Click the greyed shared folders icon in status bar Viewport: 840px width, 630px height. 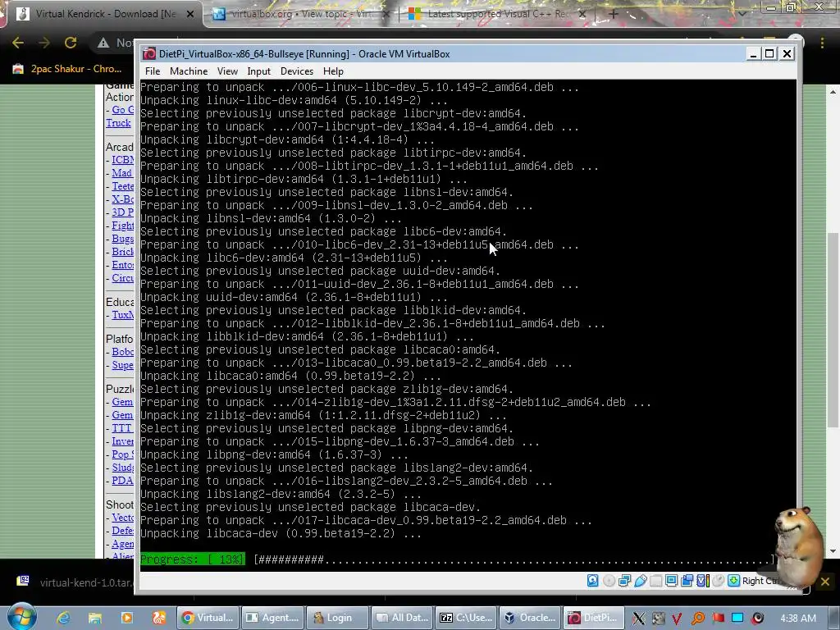click(x=655, y=581)
